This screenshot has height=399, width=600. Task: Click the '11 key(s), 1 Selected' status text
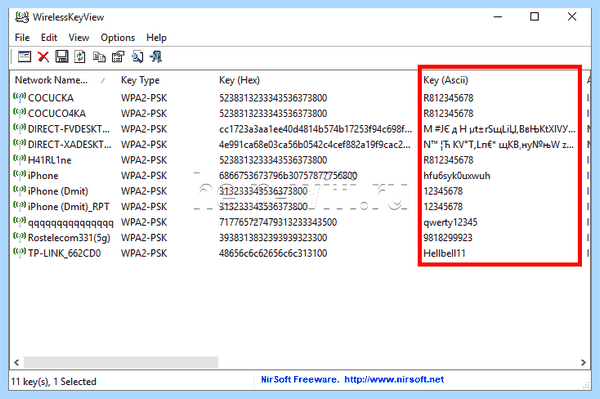(x=54, y=381)
